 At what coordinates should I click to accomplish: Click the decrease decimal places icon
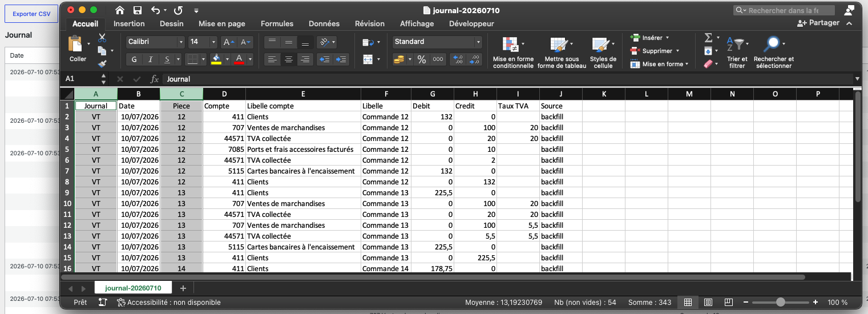click(x=474, y=59)
